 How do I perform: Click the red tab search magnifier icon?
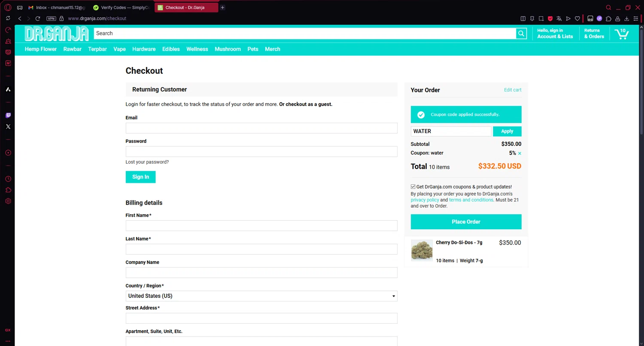(608, 8)
